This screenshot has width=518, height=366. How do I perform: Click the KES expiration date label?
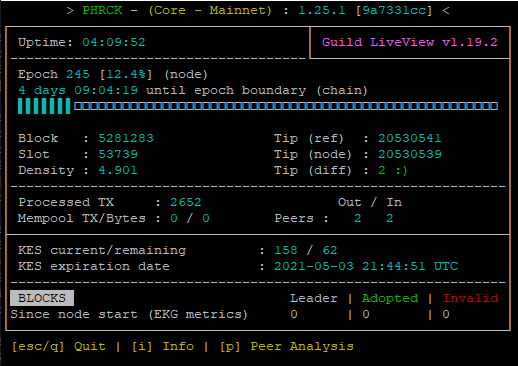(94, 266)
